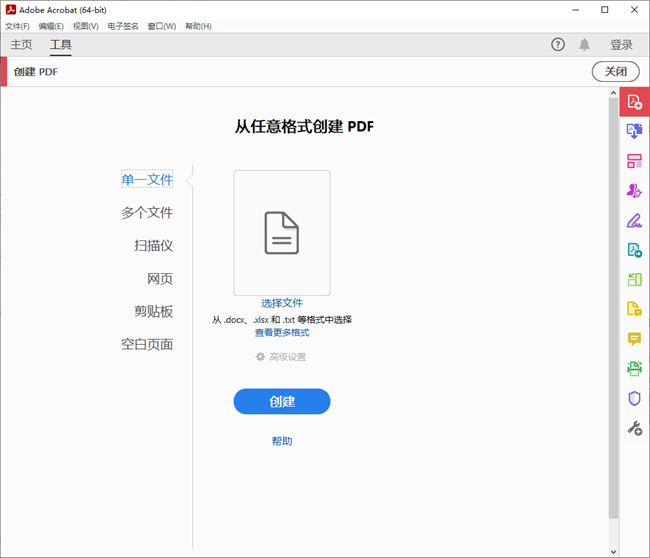Click the 登录 sign-in button
Screen dimensions: 650x558
621,45
